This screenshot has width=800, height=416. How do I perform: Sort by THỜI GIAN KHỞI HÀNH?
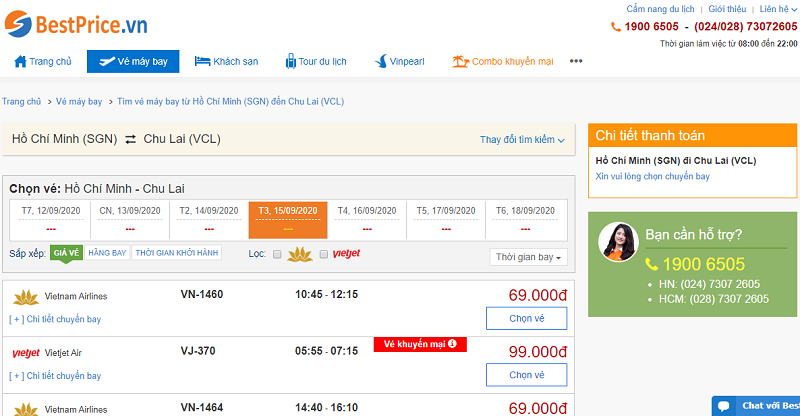click(x=177, y=253)
